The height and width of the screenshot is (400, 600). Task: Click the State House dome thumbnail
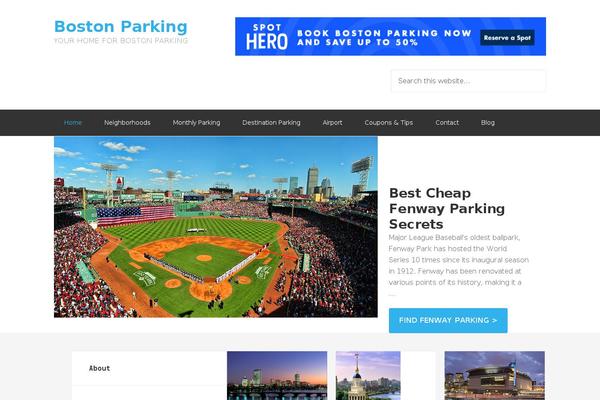point(368,376)
